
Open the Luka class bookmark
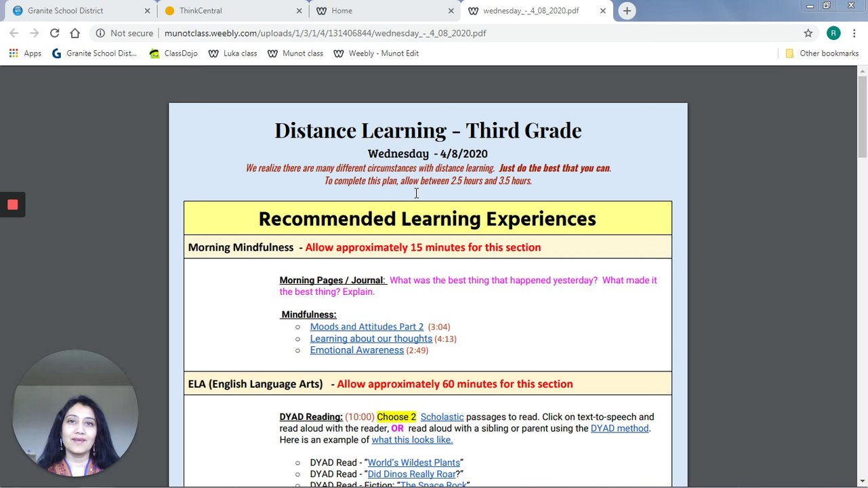pos(232,53)
